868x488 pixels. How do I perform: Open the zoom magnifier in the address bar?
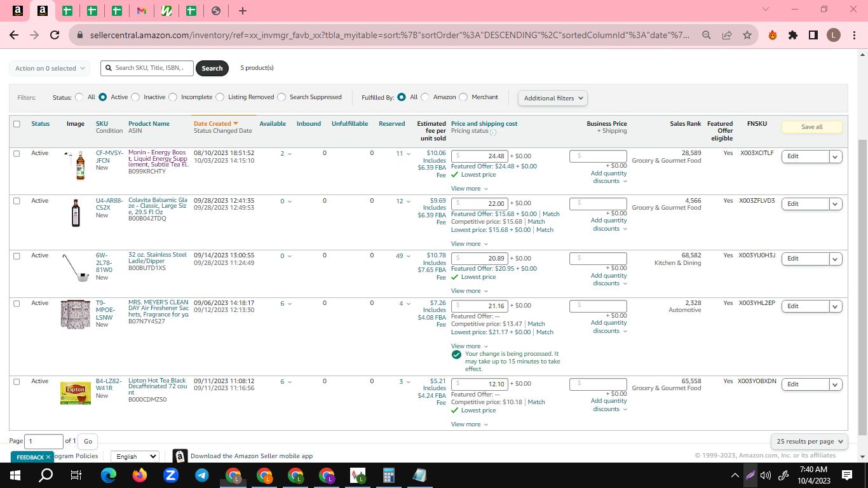[707, 35]
